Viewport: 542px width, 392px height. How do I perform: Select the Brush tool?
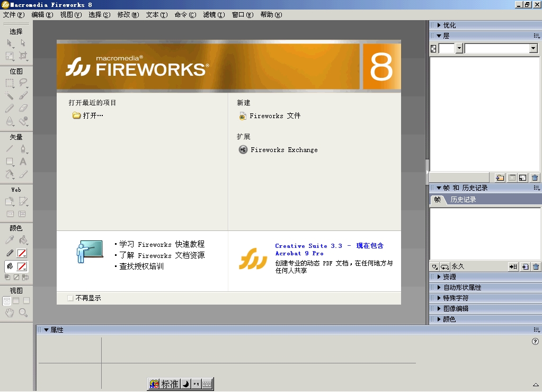click(23, 95)
